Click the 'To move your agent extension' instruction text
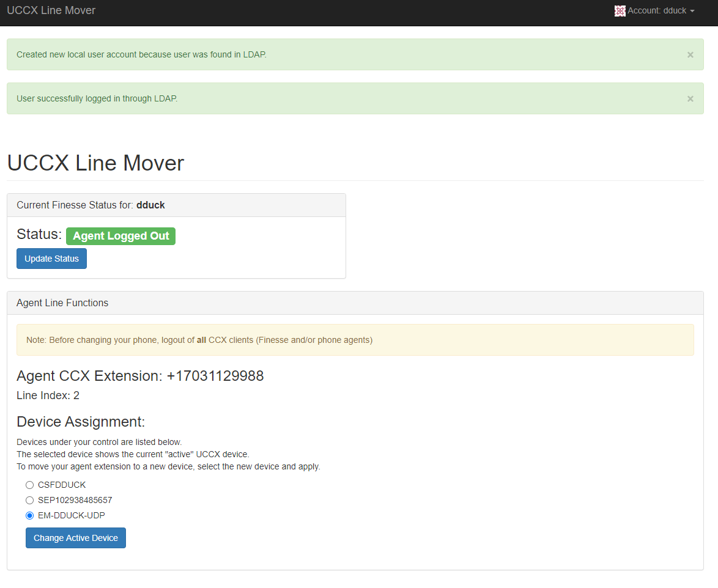Image resolution: width=718 pixels, height=588 pixels. 169,467
